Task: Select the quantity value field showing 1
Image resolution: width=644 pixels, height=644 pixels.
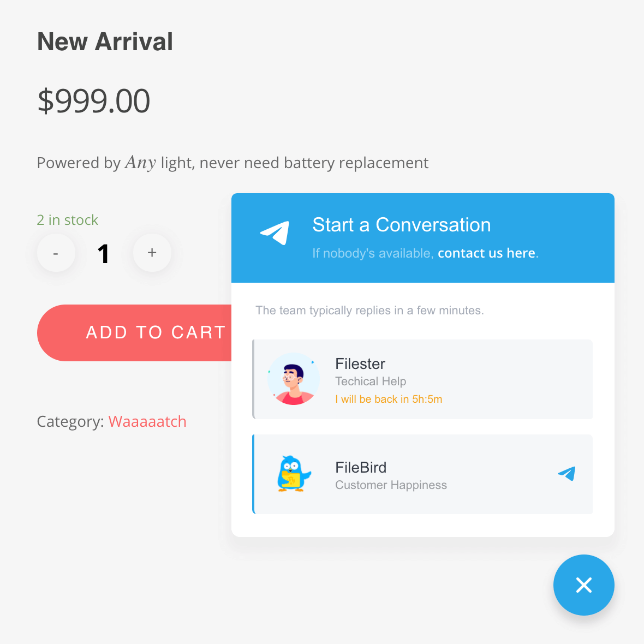Action: [104, 253]
